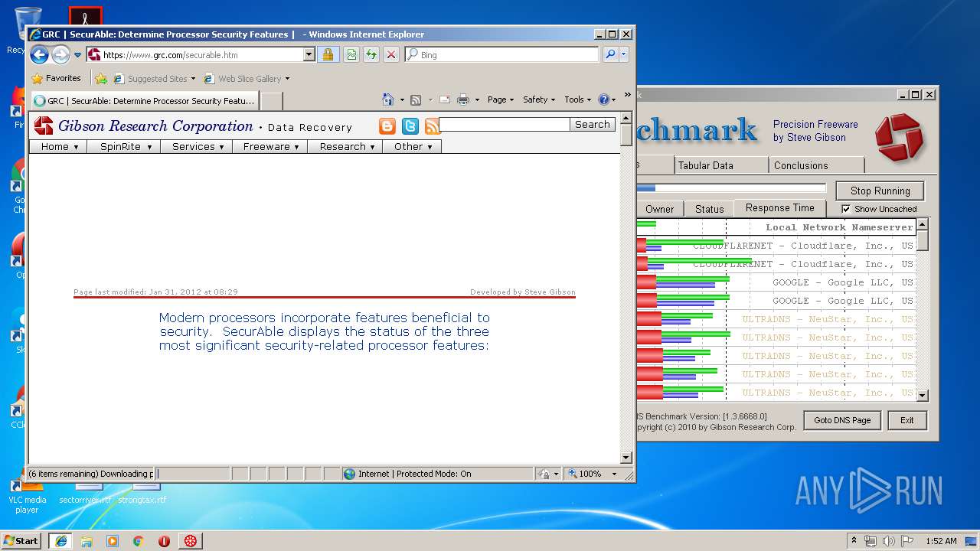The image size is (980, 551).
Task: Add page to Favorites bar
Action: 101,78
